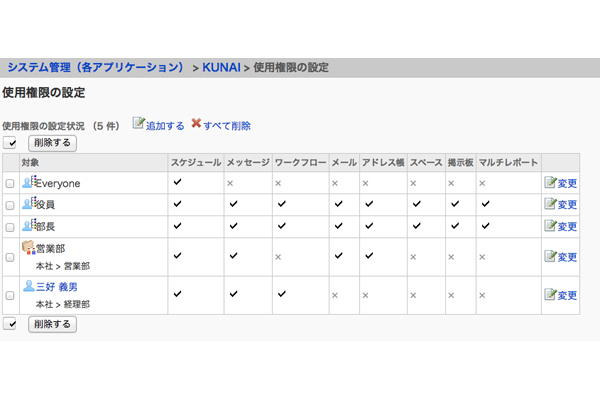This screenshot has width=600, height=400.
Task: Open the 三好 義男 user link
Action: (59, 287)
